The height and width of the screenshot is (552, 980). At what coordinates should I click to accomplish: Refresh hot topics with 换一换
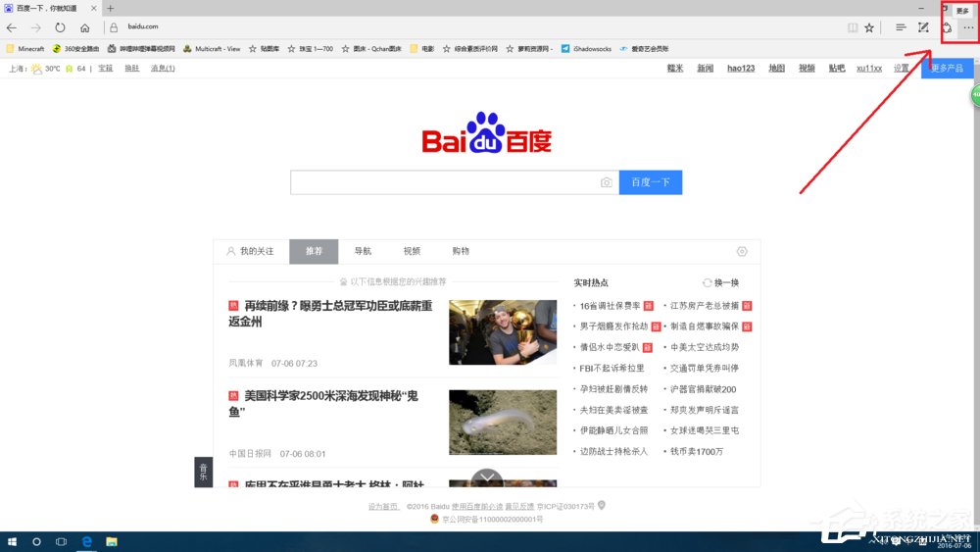coord(720,282)
